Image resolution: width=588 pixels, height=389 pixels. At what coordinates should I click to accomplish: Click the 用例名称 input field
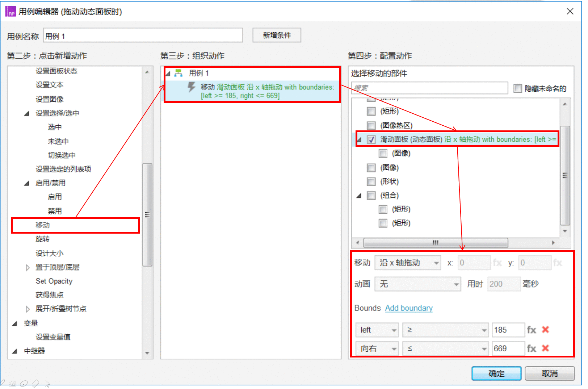point(143,35)
